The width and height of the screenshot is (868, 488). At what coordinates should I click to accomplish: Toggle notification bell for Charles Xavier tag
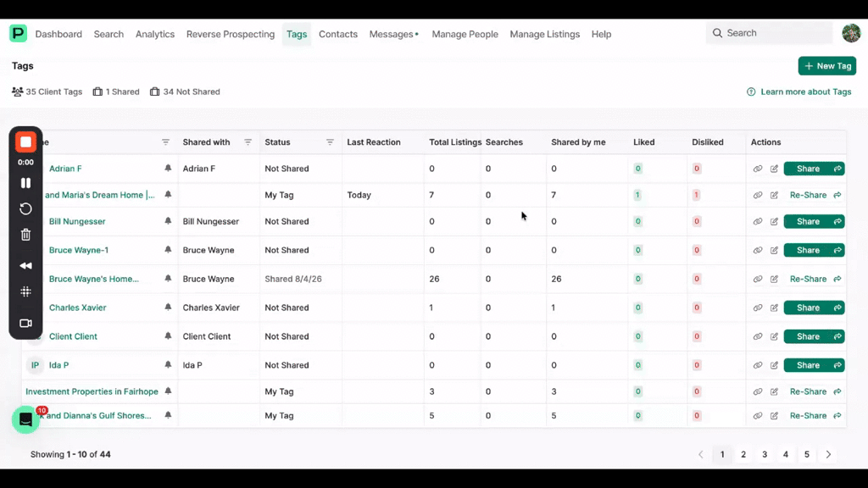point(168,307)
